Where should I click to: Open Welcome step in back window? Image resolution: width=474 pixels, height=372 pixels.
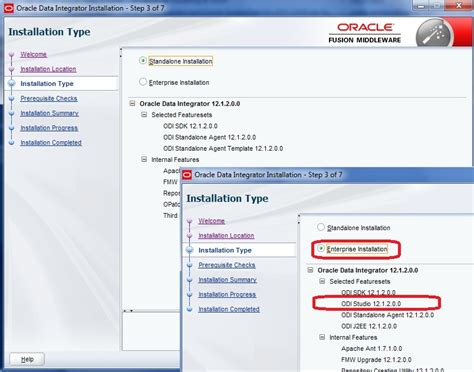click(33, 54)
